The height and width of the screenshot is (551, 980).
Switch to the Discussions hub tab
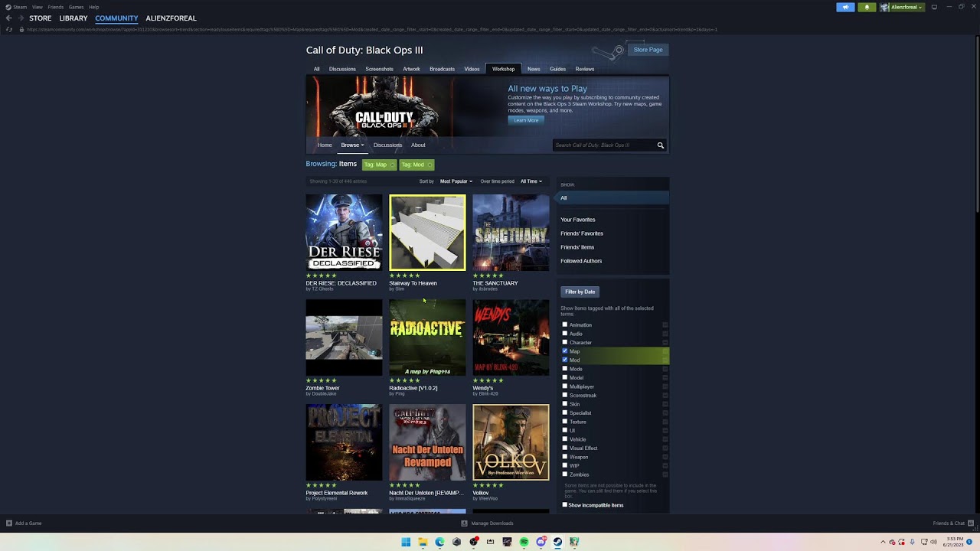point(342,69)
